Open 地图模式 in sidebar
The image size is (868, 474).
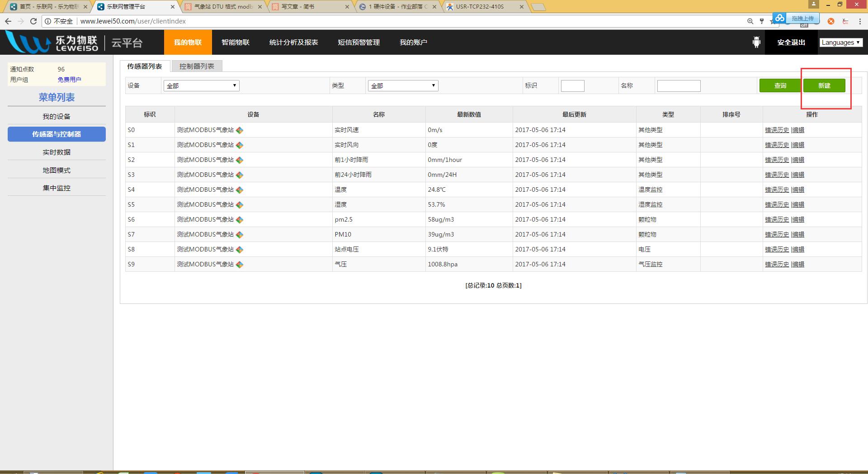point(57,171)
